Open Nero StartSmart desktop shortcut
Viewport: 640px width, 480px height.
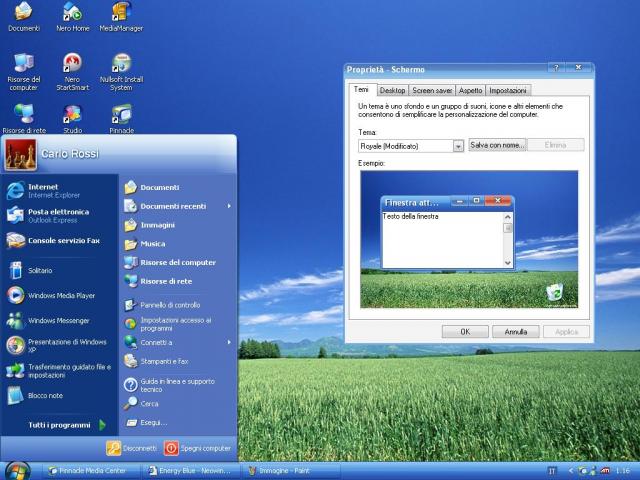pyautogui.click(x=73, y=72)
